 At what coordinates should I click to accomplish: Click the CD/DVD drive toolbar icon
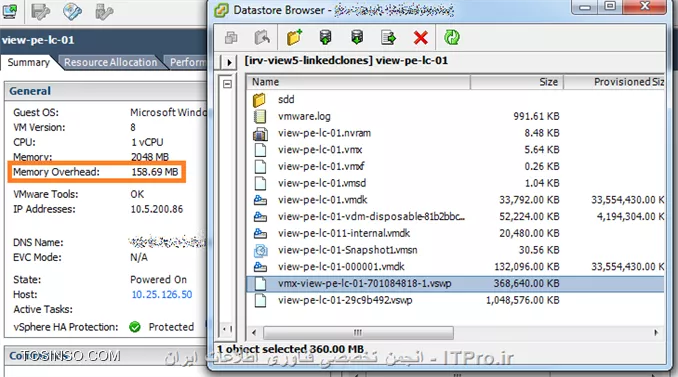click(x=72, y=12)
